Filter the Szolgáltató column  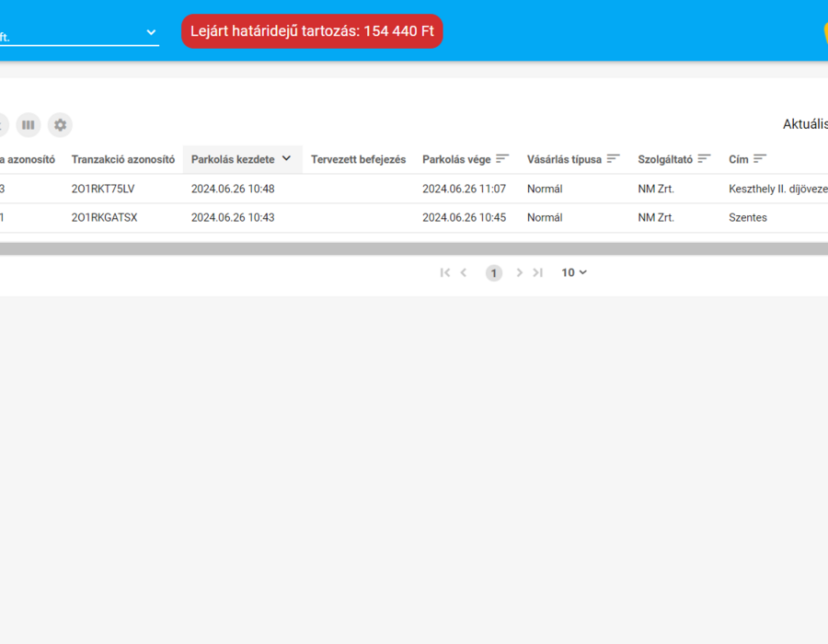(x=704, y=159)
